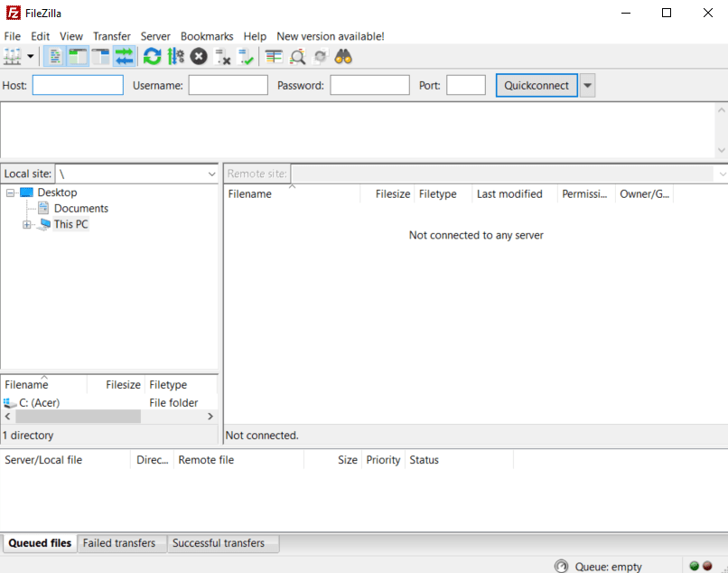Toggle remote directory tree display
728x573 pixels.
click(100, 57)
